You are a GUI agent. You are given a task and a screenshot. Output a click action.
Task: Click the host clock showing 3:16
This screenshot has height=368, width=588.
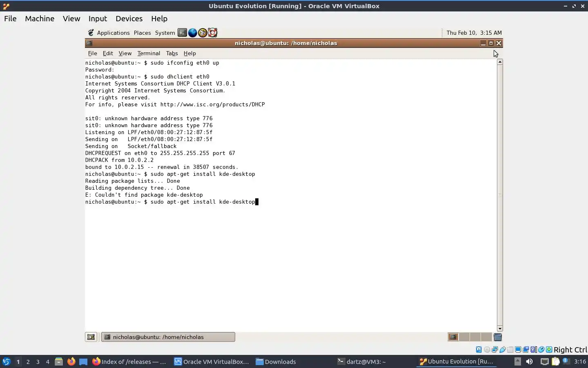click(x=580, y=361)
